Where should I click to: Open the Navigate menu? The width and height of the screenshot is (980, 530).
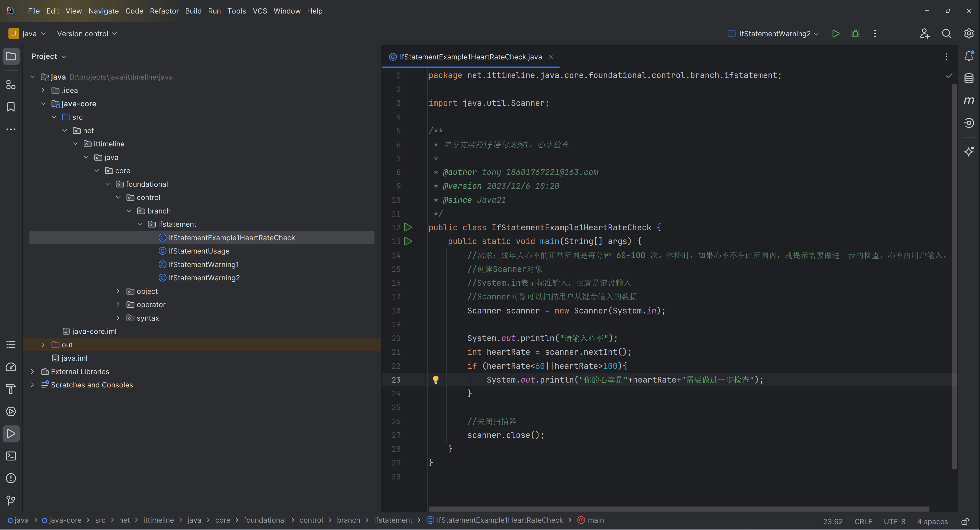click(x=104, y=11)
